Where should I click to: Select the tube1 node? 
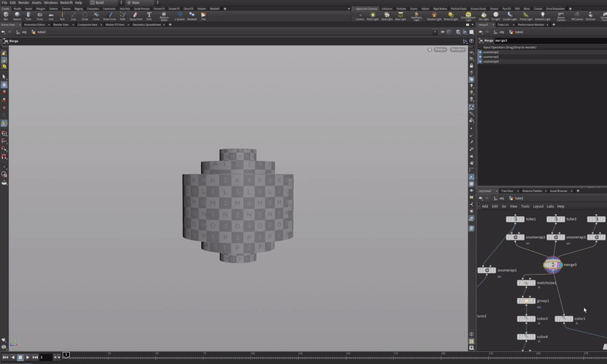515,219
